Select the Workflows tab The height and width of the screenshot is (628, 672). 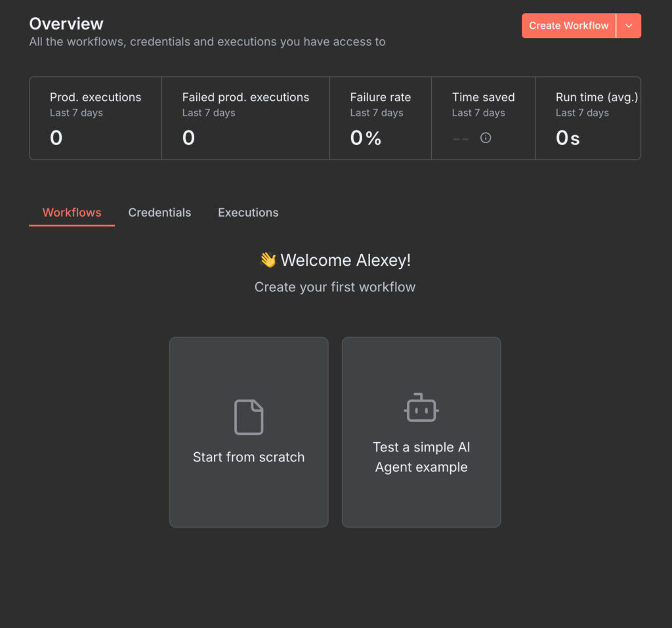pos(72,213)
